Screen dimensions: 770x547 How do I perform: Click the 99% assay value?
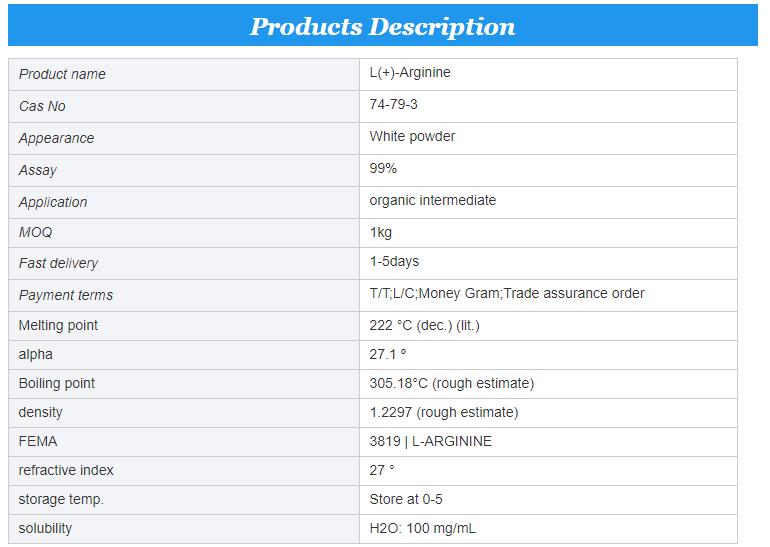(383, 168)
